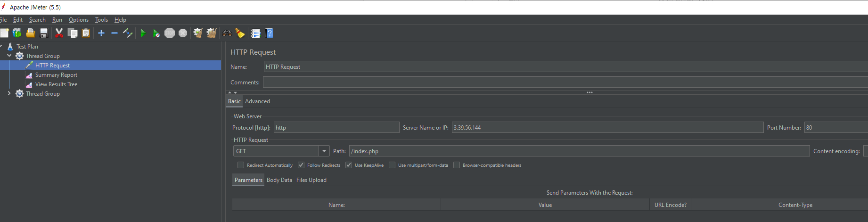Select the Test Plan flask icon
The height and width of the screenshot is (222, 868).
pyautogui.click(x=10, y=47)
